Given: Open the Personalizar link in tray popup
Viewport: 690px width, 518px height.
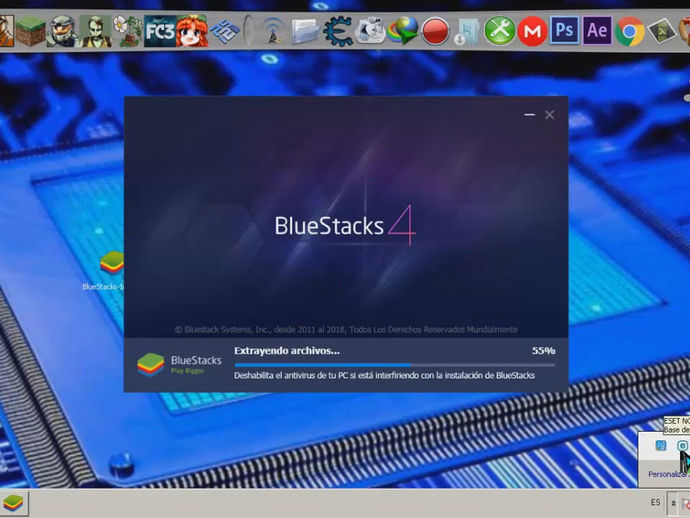Looking at the screenshot, I should coord(668,474).
